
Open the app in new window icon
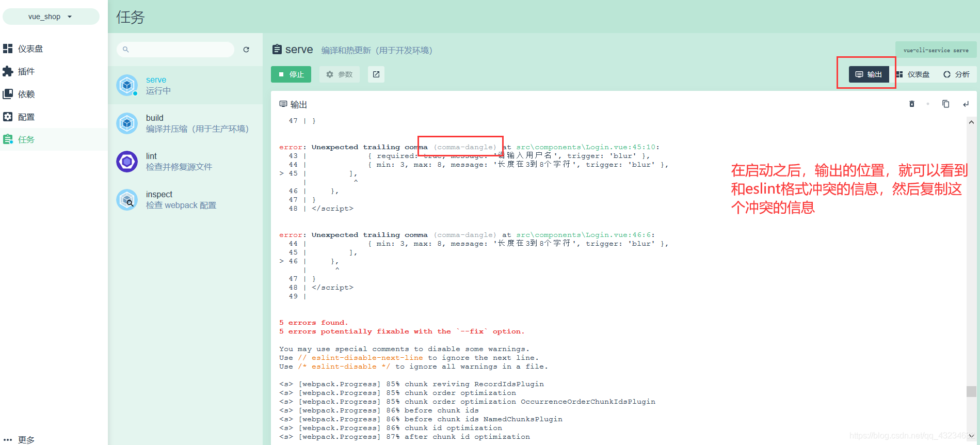(x=376, y=74)
